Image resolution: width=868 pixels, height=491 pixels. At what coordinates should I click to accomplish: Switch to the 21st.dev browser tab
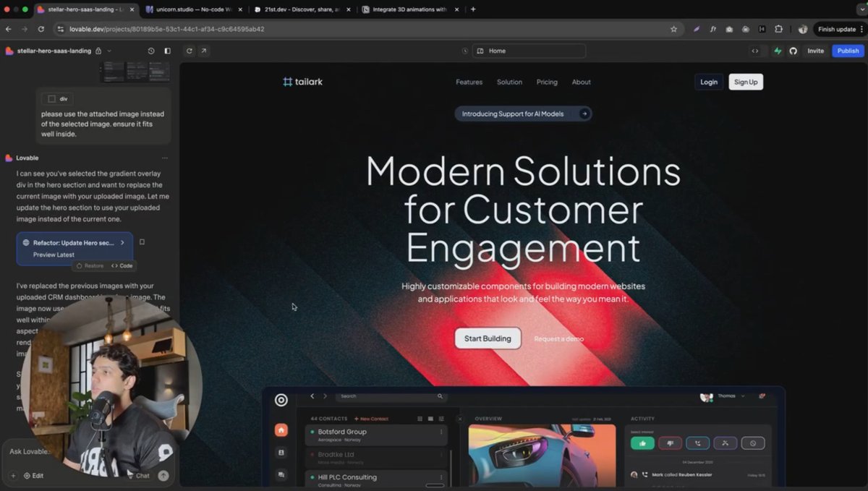[x=302, y=9]
